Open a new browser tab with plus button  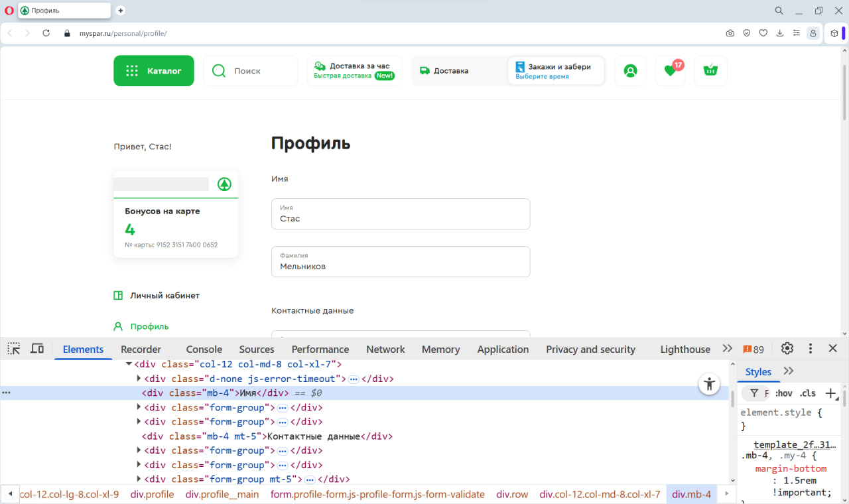click(x=120, y=11)
